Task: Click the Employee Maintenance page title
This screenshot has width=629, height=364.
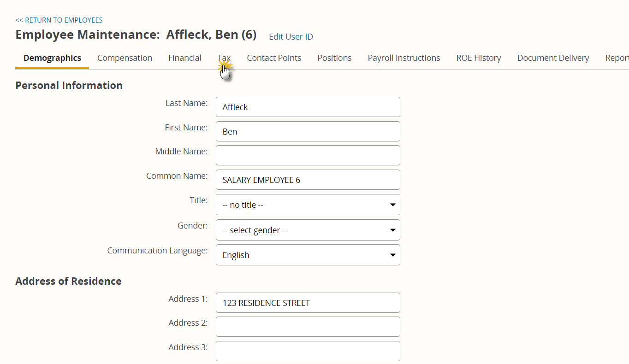Action: click(x=136, y=35)
